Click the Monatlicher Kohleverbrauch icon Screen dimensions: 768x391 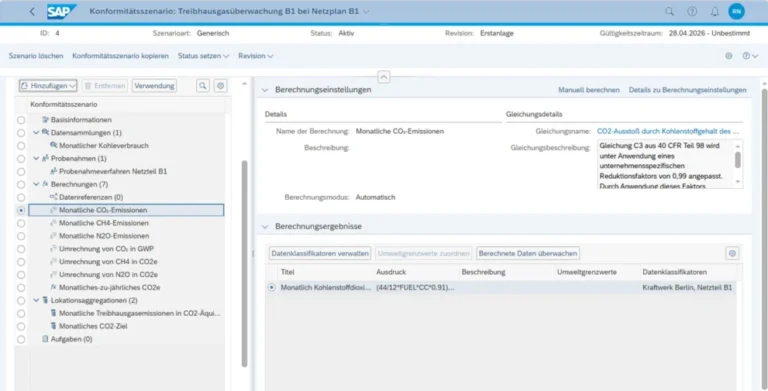tap(54, 146)
